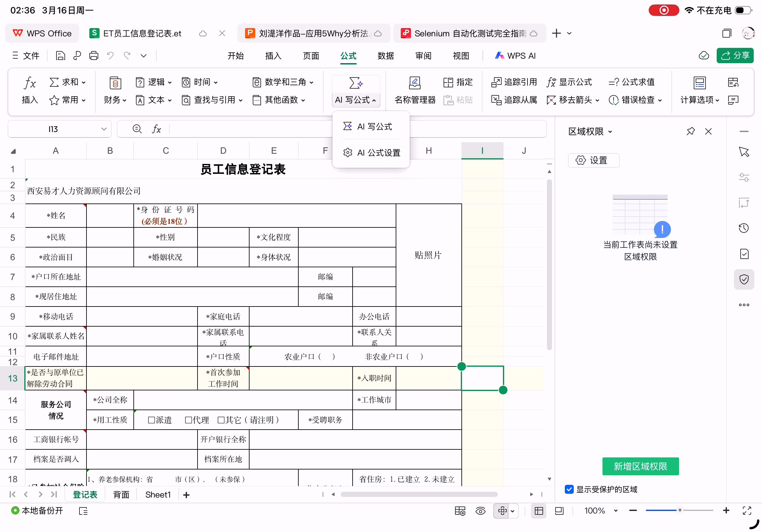Viewport: 762px width, 532px height.
Task: Click the Insert Function fx icon
Action: tap(30, 83)
